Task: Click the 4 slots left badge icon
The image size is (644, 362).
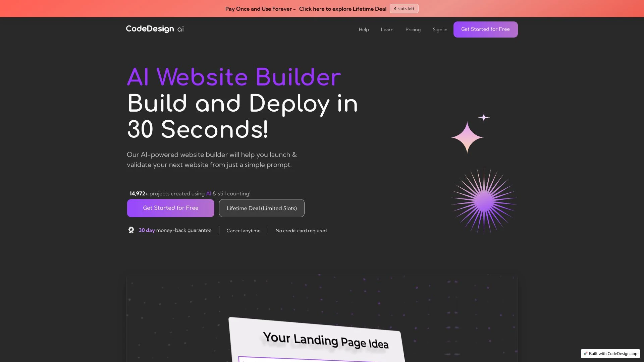Action: click(x=404, y=8)
